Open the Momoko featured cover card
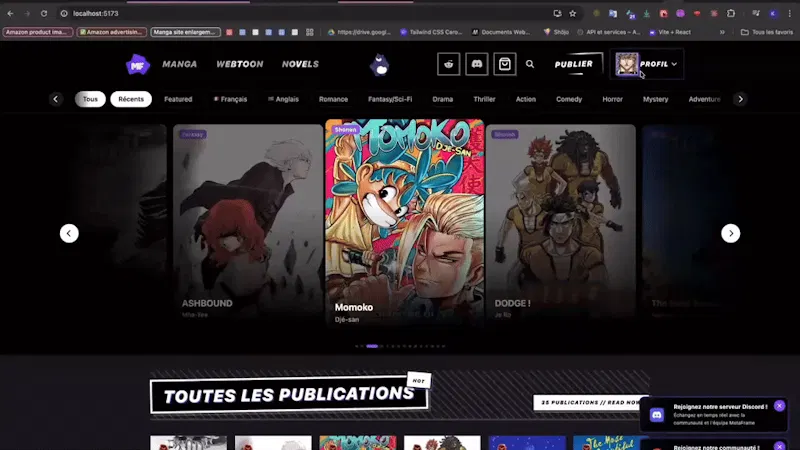This screenshot has width=800, height=450. pos(405,221)
